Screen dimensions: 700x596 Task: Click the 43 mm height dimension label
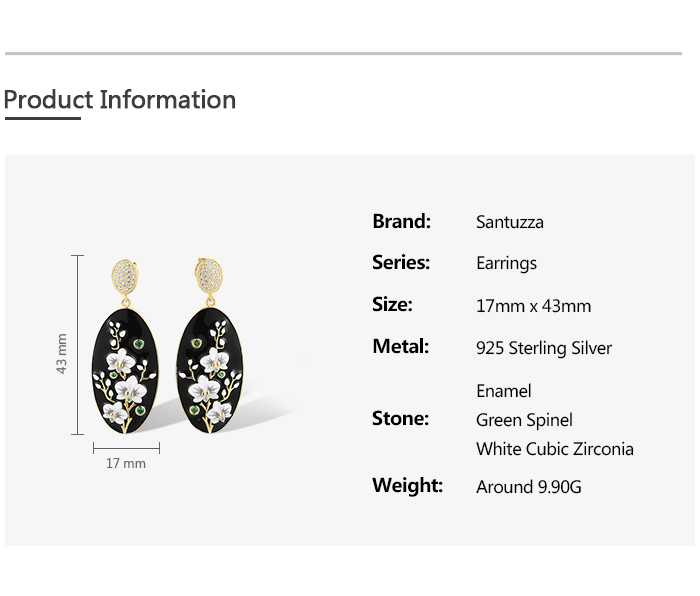pos(62,354)
